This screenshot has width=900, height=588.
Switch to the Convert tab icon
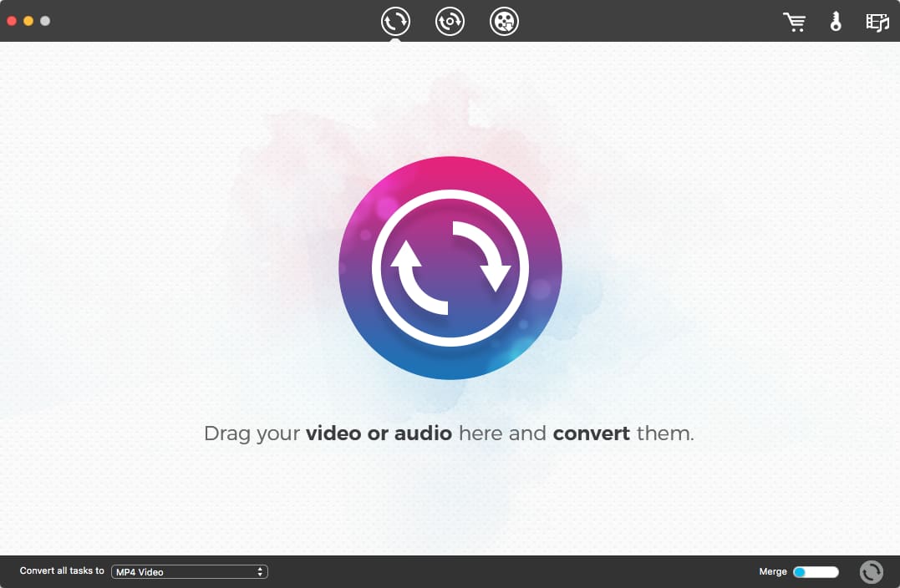(396, 21)
